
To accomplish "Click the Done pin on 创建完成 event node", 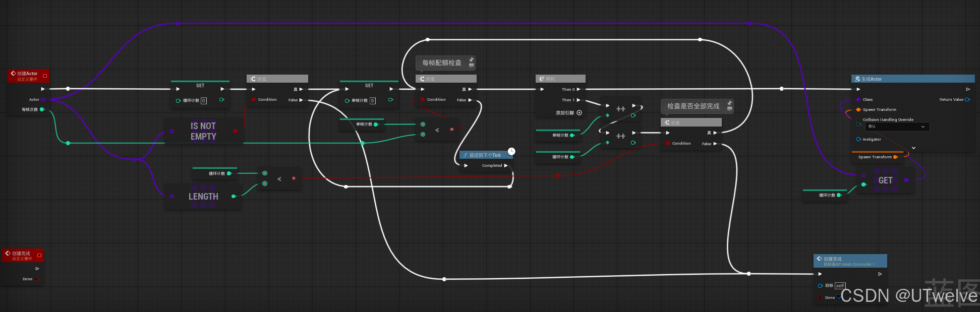I will (36, 279).
